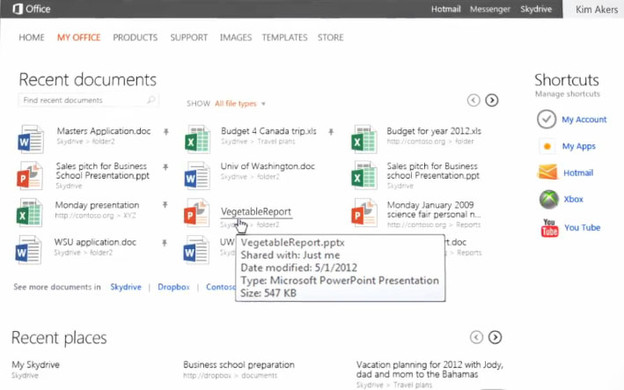This screenshot has height=390, width=624.
Task: Open PowerPoint icon for Sales pitch folder Skydrive pinned
Action: tap(29, 176)
